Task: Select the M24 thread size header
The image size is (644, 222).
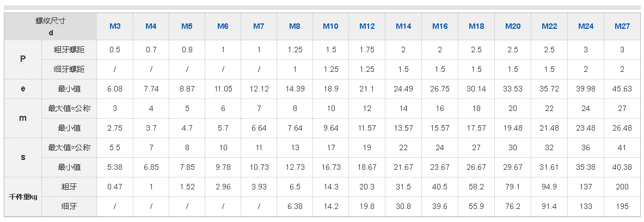Action: pyautogui.click(x=586, y=26)
